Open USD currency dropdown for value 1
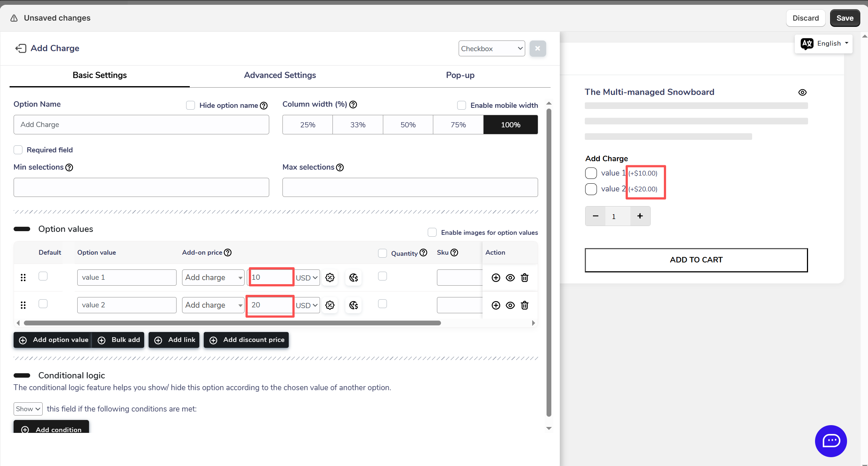The height and width of the screenshot is (466, 868). 307,278
